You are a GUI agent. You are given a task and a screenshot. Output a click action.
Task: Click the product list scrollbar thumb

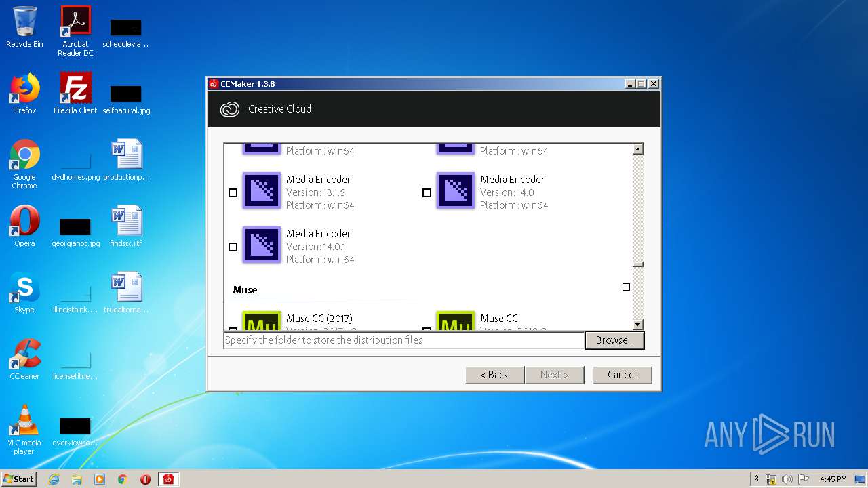(x=637, y=264)
